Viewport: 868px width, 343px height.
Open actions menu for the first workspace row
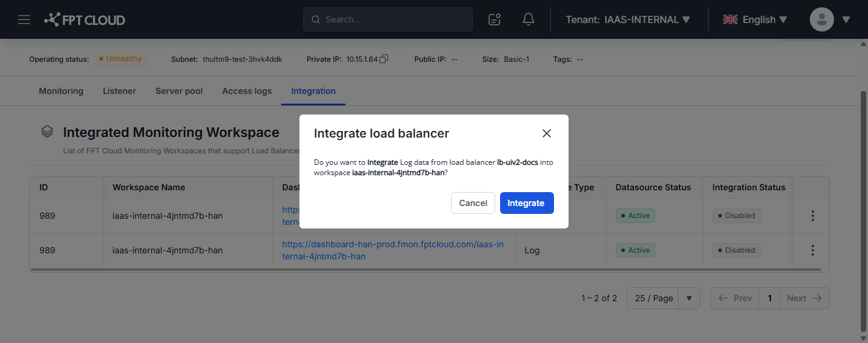[812, 216]
